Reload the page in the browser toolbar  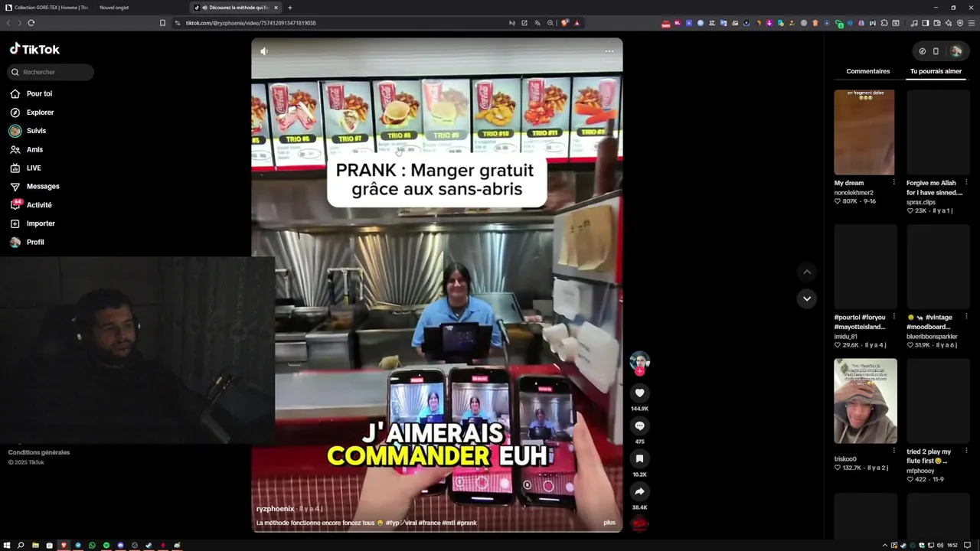31,23
